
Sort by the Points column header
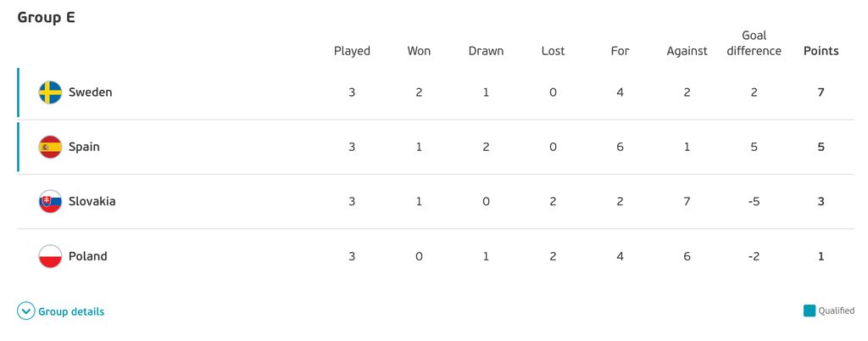pyautogui.click(x=821, y=51)
